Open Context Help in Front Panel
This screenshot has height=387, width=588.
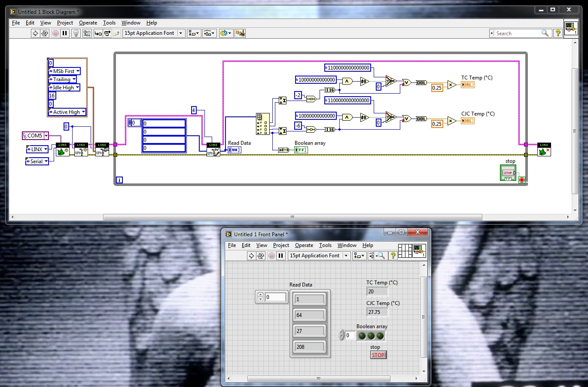pos(393,256)
